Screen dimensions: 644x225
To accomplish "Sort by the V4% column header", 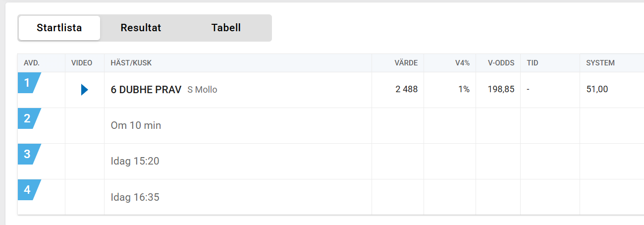I will click(x=462, y=63).
